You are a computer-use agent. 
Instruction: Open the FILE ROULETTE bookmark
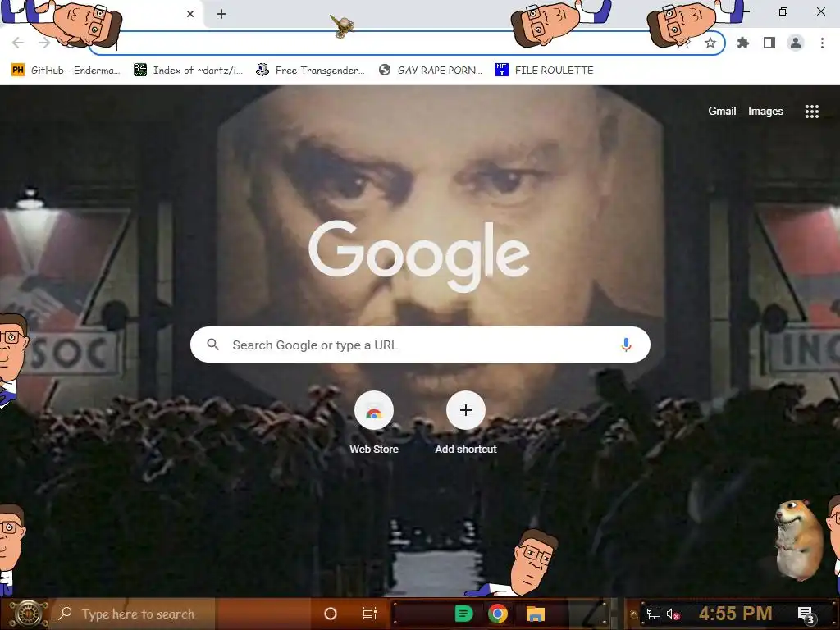(545, 71)
